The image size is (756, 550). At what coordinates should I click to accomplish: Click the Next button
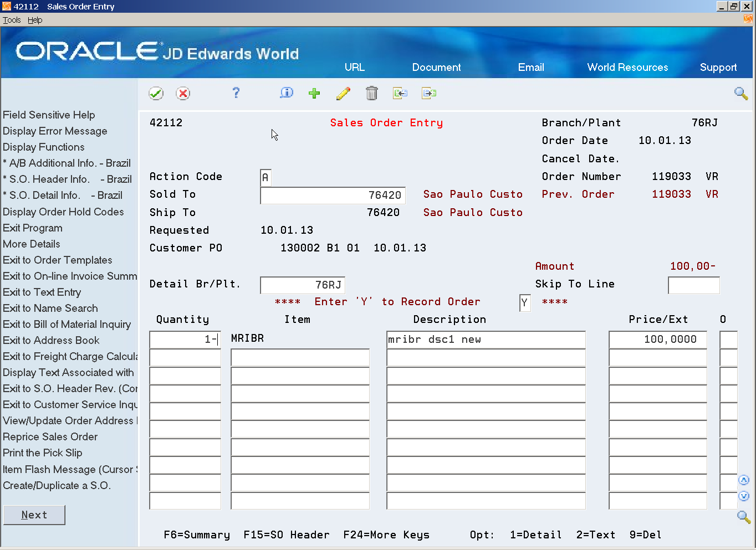click(34, 515)
